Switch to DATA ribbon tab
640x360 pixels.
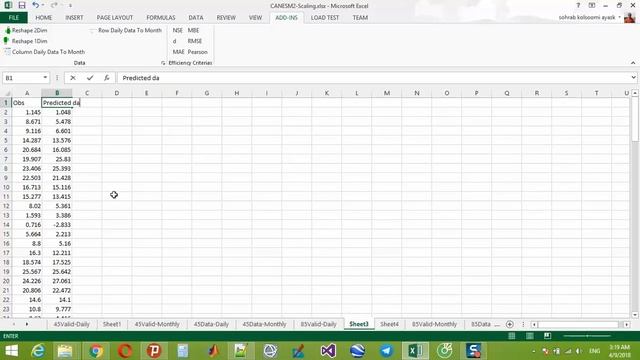[x=196, y=18]
